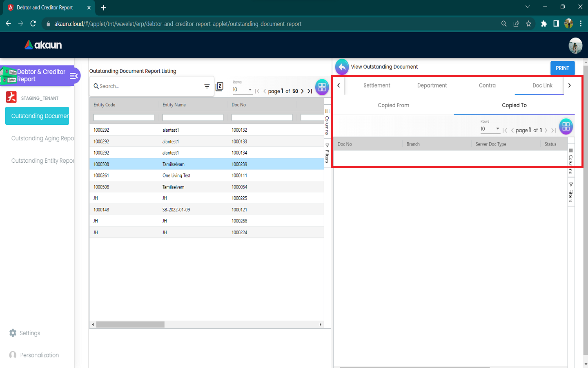Toggle the Filters panel in document view
Viewport: 588px width, 368px height.
(x=571, y=193)
